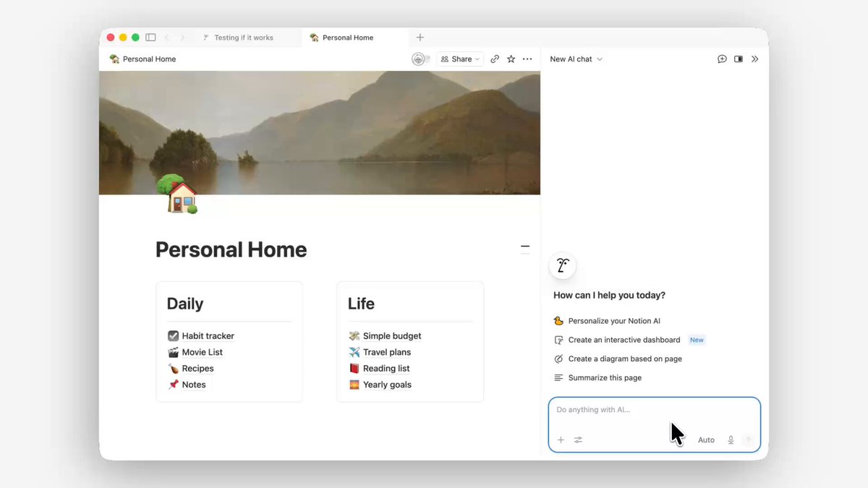
Task: Expand the Share dropdown
Action: pos(461,59)
